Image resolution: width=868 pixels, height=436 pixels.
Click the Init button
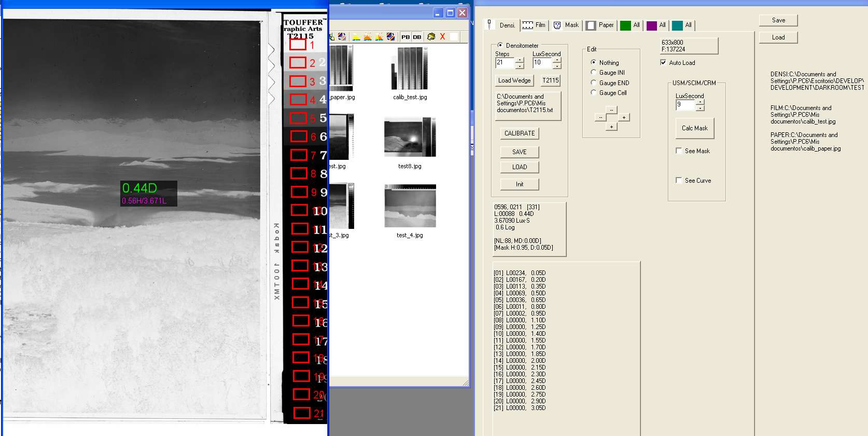click(x=520, y=184)
